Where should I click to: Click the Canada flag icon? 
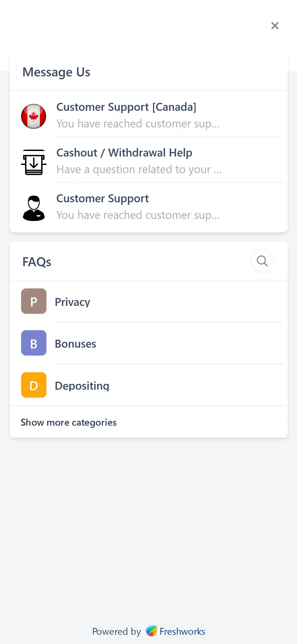coord(34,116)
